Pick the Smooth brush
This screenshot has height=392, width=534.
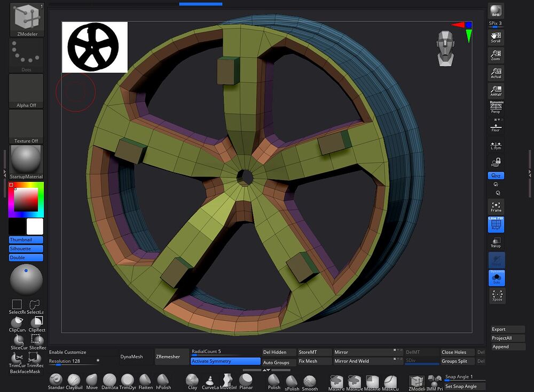(310, 382)
